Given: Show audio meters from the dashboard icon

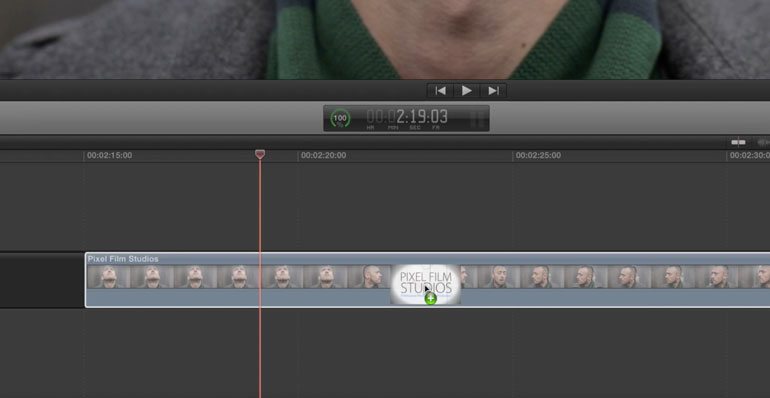Looking at the screenshot, I should 477,118.
